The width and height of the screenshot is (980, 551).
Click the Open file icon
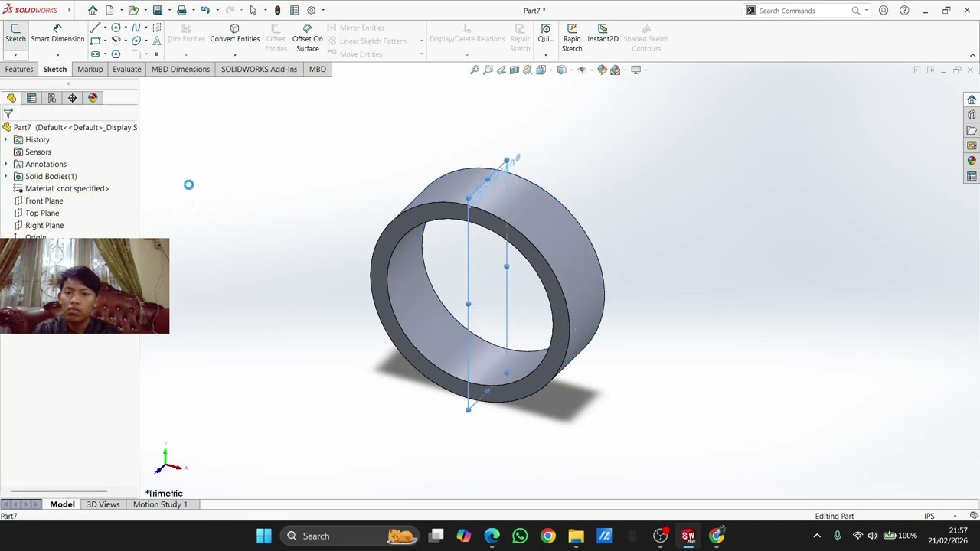click(133, 10)
